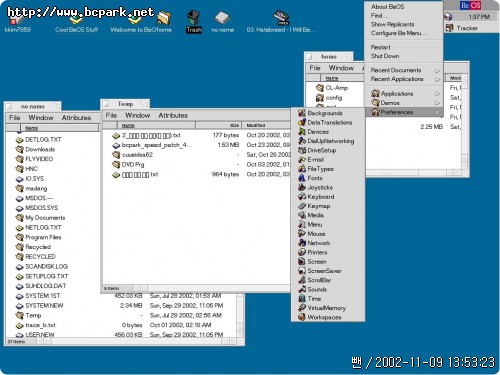Viewport: 500px width, 375px height.
Task: Open the Printers preference
Action: click(x=328, y=252)
